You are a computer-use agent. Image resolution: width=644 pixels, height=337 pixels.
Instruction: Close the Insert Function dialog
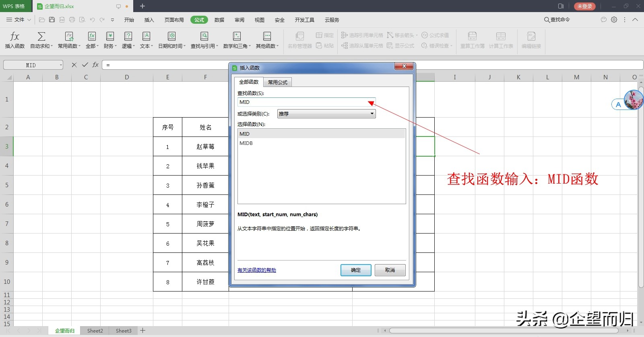click(404, 66)
